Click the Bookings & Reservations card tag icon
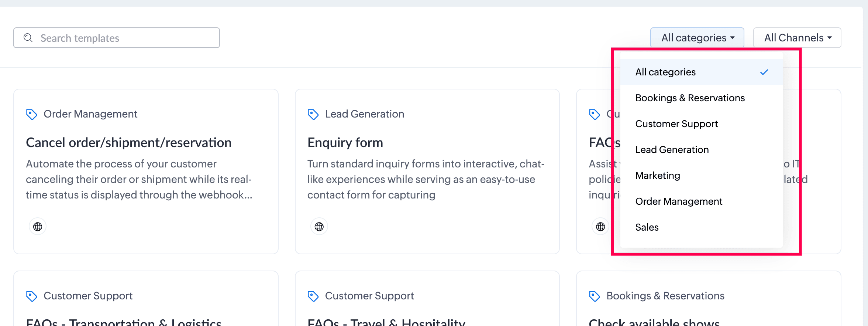This screenshot has height=326, width=868. (x=595, y=296)
